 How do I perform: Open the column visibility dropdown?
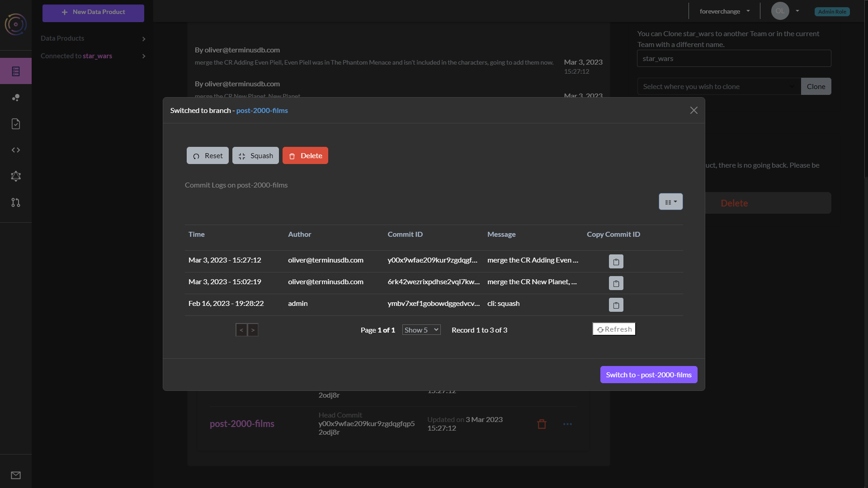pyautogui.click(x=670, y=202)
